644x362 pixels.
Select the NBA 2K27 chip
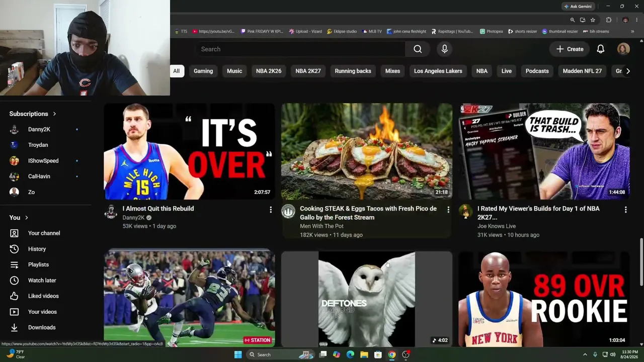point(308,71)
